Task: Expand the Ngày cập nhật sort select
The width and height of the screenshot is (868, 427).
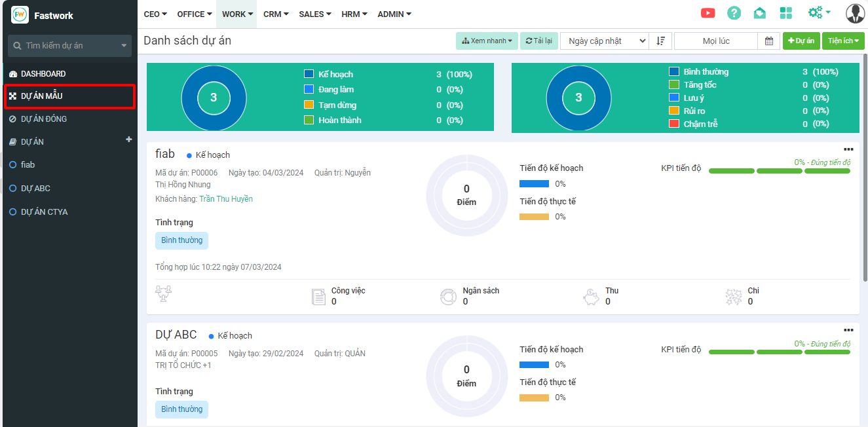Action: [x=604, y=41]
